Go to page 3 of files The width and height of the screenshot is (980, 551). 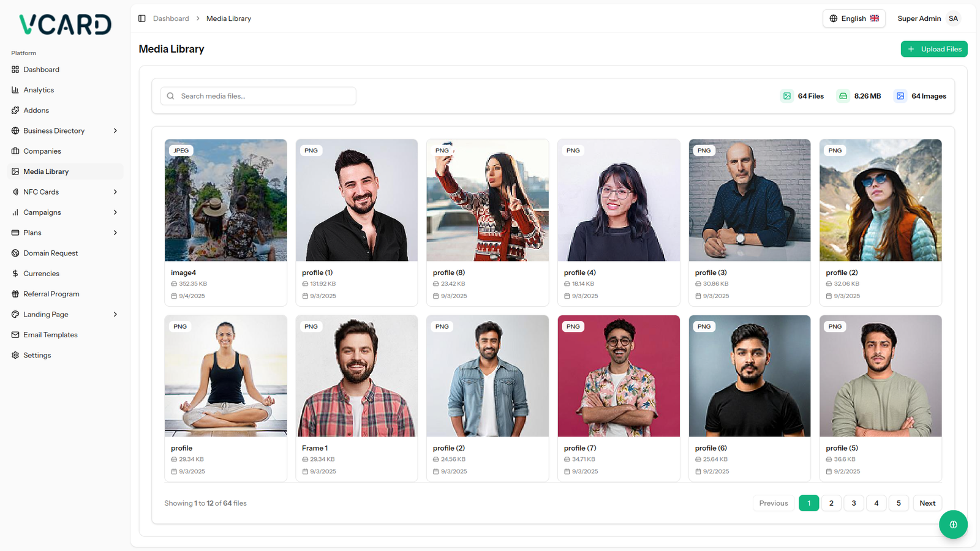pos(854,503)
